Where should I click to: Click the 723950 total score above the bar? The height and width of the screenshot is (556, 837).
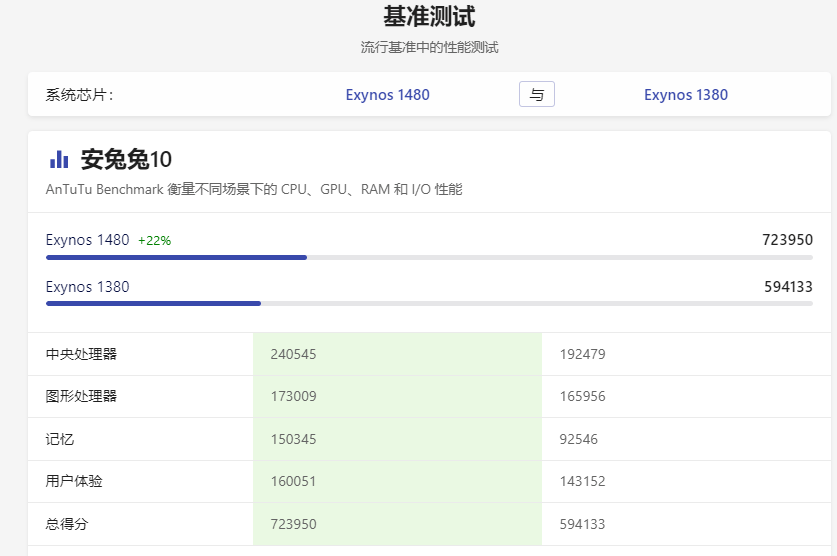coord(787,240)
